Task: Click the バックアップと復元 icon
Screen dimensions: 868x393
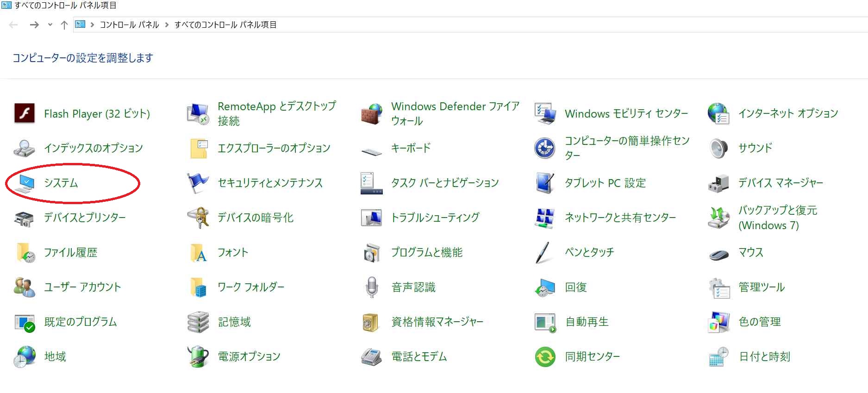Action: point(718,218)
